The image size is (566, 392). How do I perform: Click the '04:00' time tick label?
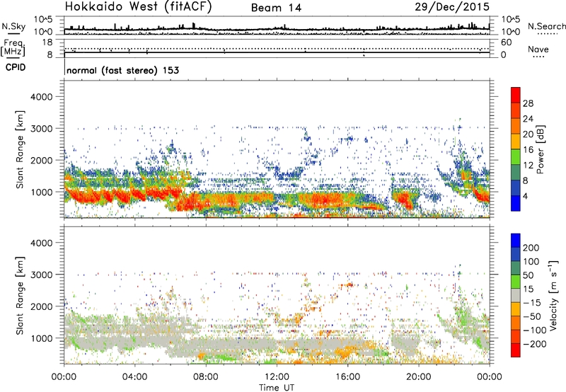[134, 377]
